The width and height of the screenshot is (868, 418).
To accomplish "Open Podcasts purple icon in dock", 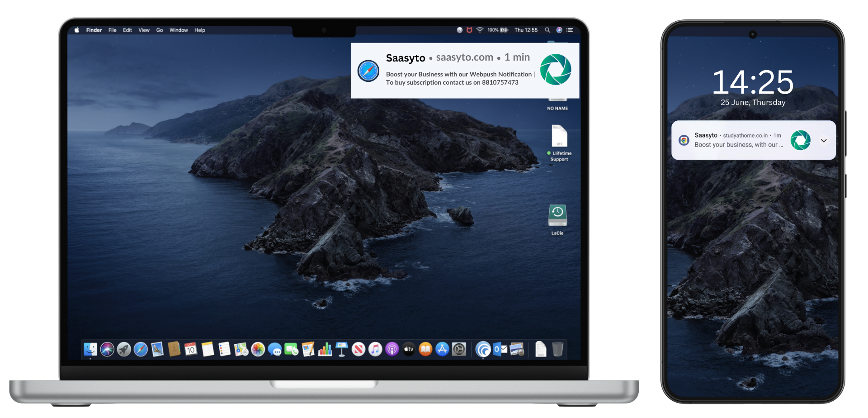I will pos(392,349).
